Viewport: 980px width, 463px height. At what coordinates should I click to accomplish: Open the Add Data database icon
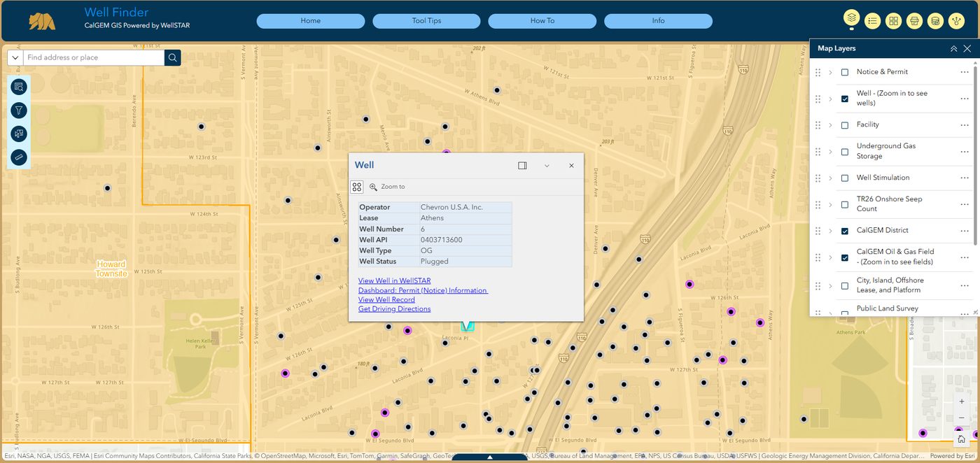[934, 21]
